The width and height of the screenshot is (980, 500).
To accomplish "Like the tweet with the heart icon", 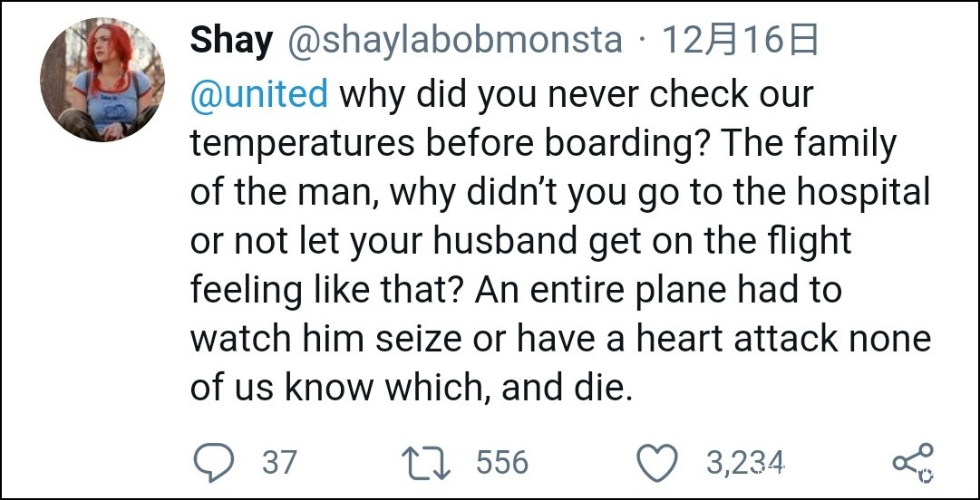I will point(660,463).
